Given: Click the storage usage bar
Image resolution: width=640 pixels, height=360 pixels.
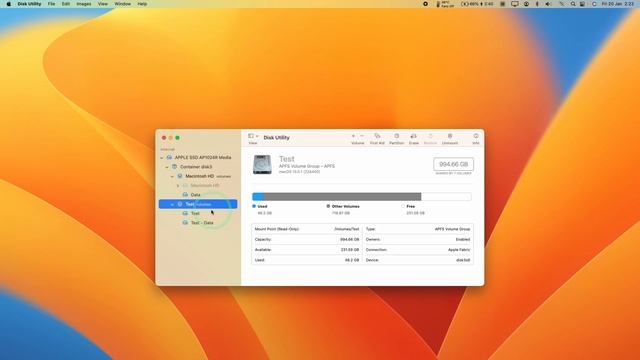Looking at the screenshot, I should [x=362, y=197].
